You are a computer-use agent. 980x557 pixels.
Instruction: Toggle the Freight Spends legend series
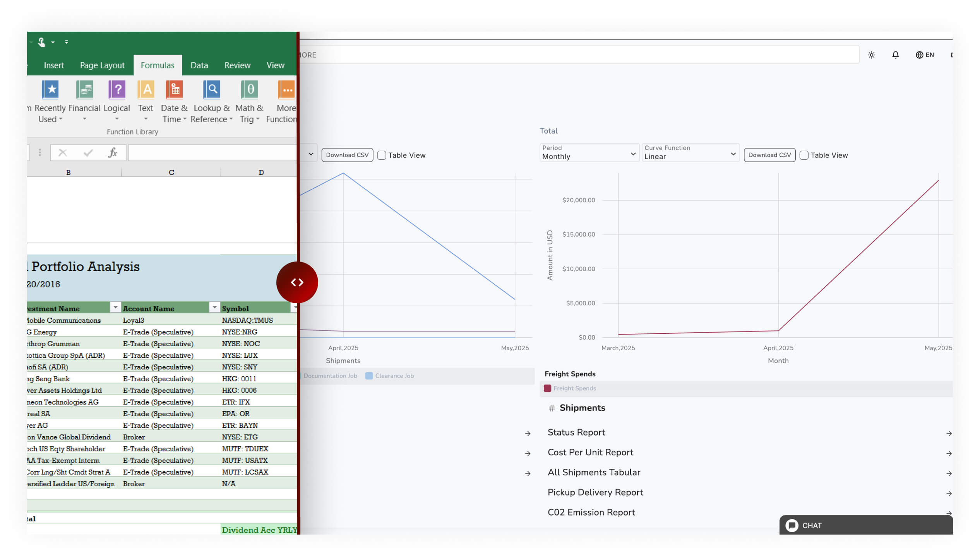click(570, 388)
